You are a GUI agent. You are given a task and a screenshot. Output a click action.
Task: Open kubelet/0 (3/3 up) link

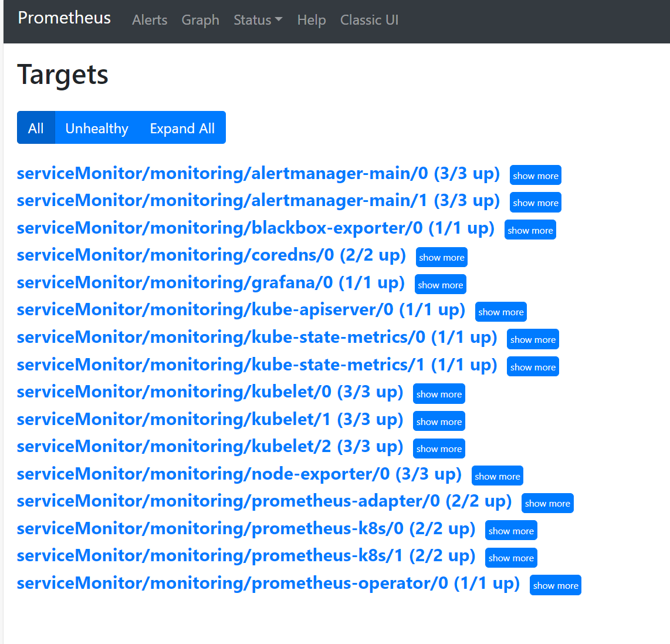tap(210, 393)
